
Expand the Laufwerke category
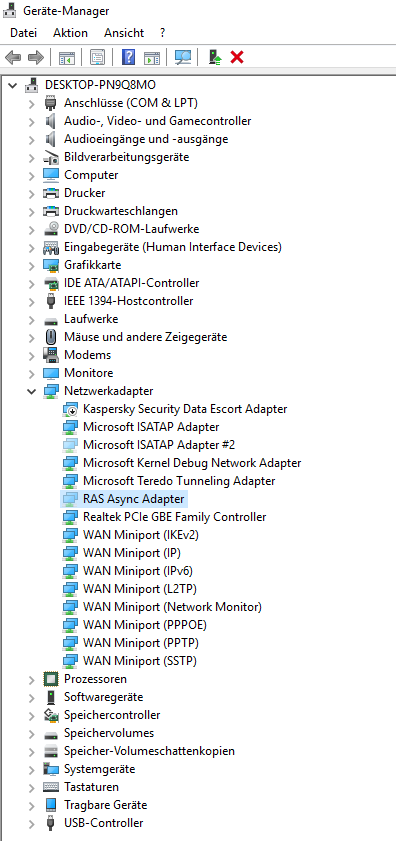(32, 319)
